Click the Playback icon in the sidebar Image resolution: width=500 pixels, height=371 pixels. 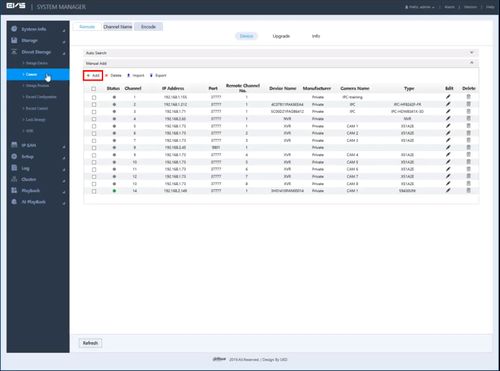pyautogui.click(x=14, y=190)
